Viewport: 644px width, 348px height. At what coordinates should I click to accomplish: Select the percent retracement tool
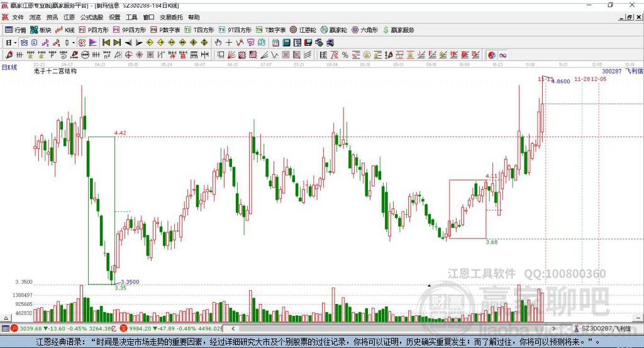click(345, 55)
